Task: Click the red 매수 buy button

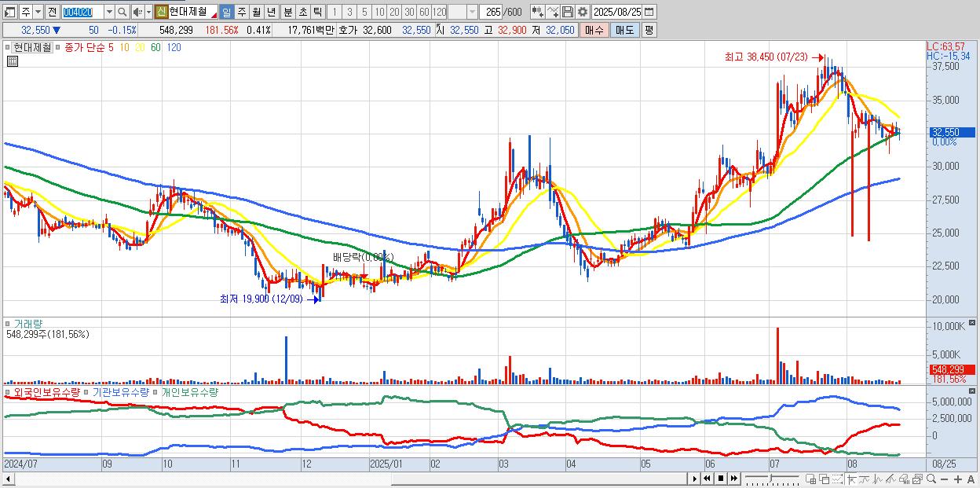Action: 594,30
